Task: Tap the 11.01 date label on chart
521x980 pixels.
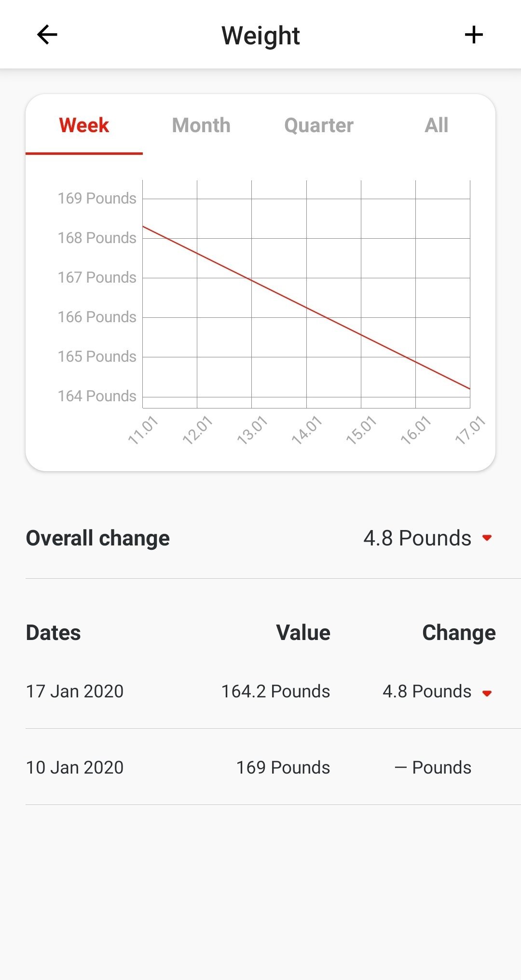Action: pyautogui.click(x=143, y=430)
